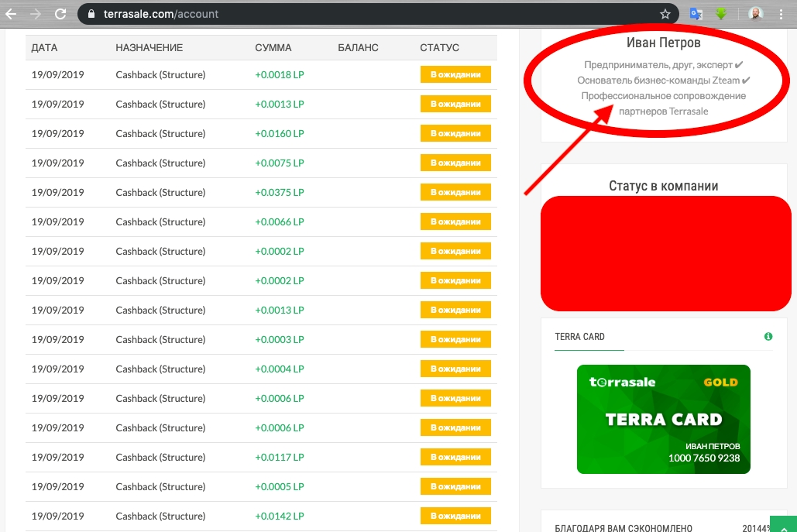Click the green Terra Card GOLD image
This screenshot has width=797, height=532.
[663, 419]
